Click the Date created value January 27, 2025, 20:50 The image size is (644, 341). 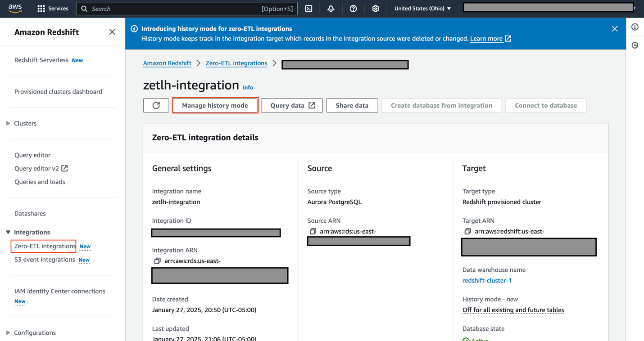point(204,310)
